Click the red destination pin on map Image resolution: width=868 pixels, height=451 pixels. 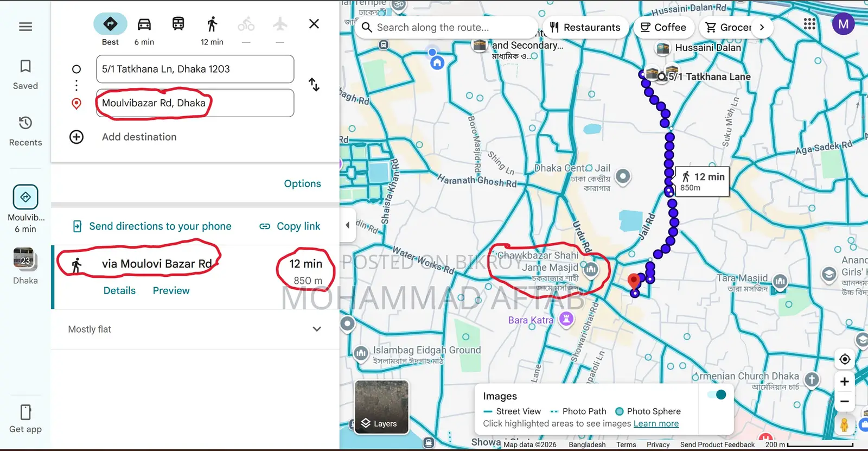pos(633,282)
